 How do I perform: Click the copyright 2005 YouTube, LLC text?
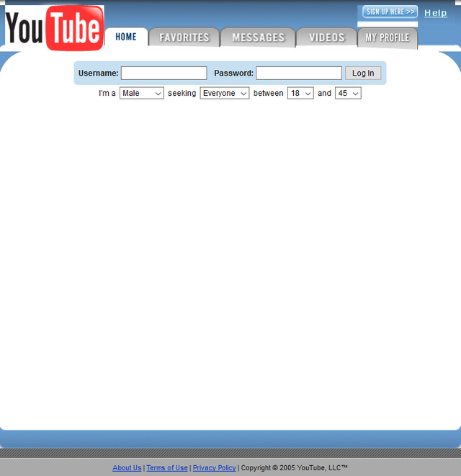pos(295,468)
